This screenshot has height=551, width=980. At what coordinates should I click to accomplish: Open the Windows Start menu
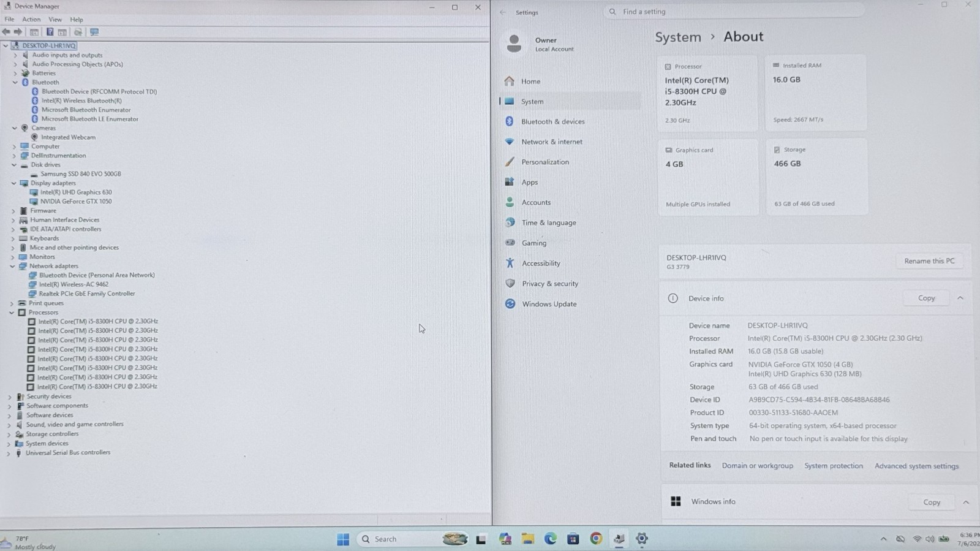tap(343, 539)
